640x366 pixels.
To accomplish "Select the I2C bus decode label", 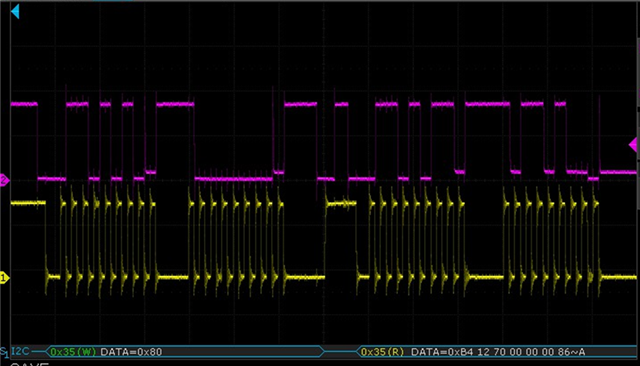I will click(20, 351).
